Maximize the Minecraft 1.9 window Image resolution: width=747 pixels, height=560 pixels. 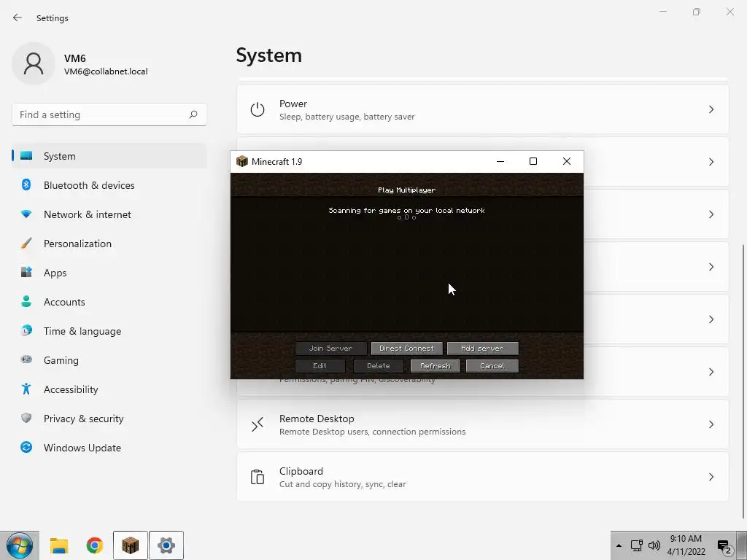click(533, 161)
